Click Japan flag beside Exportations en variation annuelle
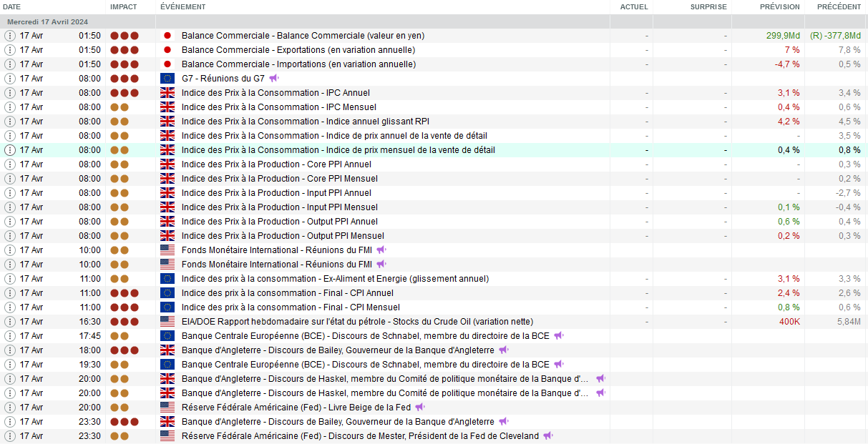 coord(167,50)
